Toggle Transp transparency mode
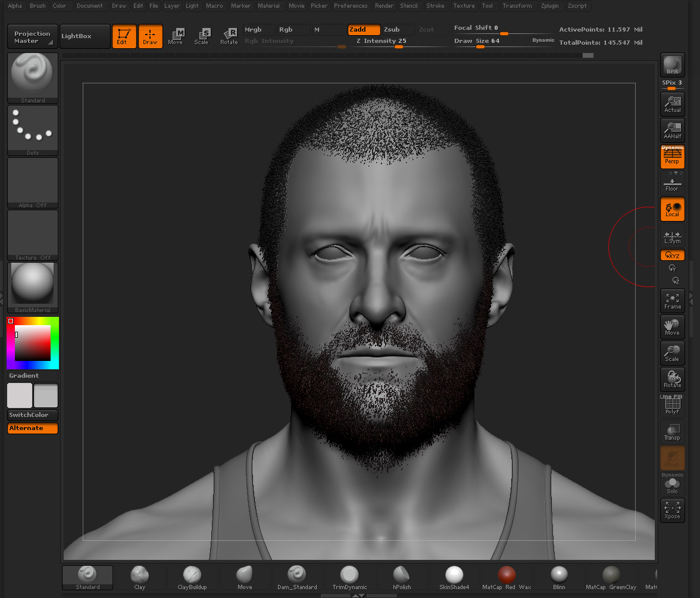The height and width of the screenshot is (598, 700). (x=673, y=432)
